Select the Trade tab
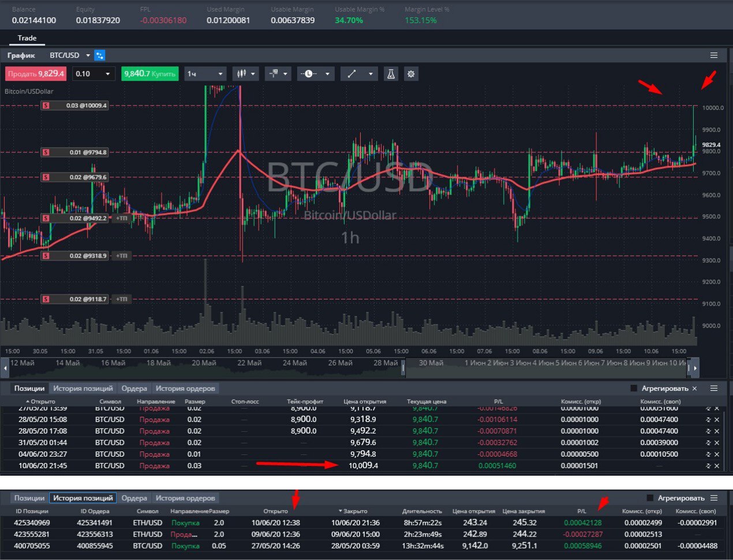Image resolution: width=733 pixels, height=560 pixels. [27, 38]
